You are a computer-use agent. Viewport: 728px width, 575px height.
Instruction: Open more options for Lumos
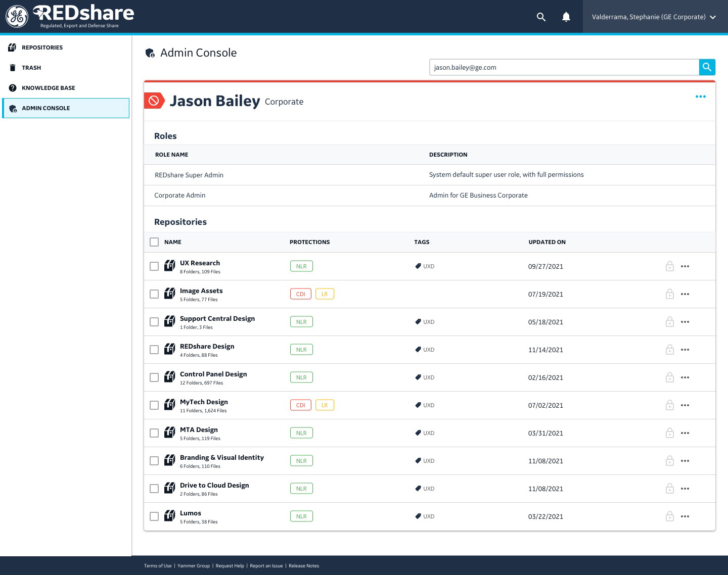[685, 516]
